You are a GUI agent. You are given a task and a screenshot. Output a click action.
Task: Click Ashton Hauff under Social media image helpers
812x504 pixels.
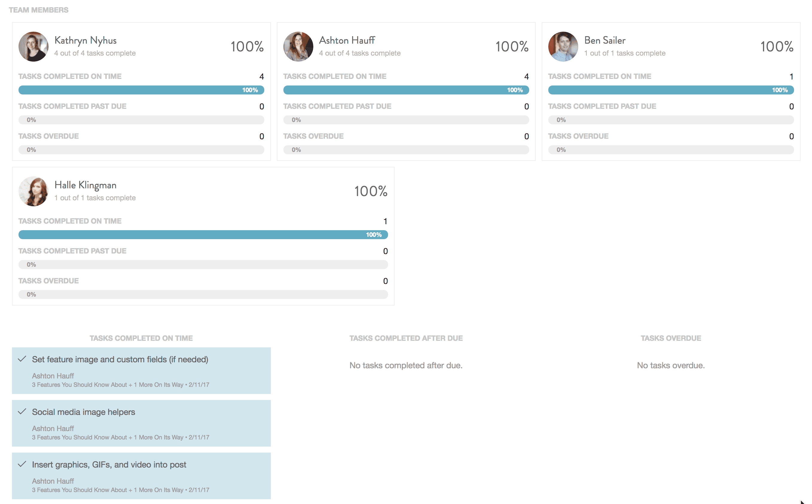click(53, 429)
